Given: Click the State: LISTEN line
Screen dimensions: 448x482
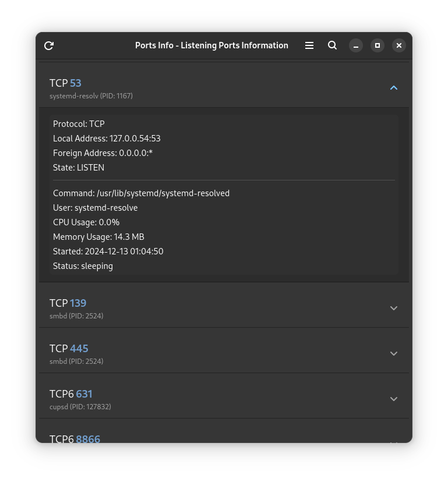Looking at the screenshot, I should click(x=79, y=168).
